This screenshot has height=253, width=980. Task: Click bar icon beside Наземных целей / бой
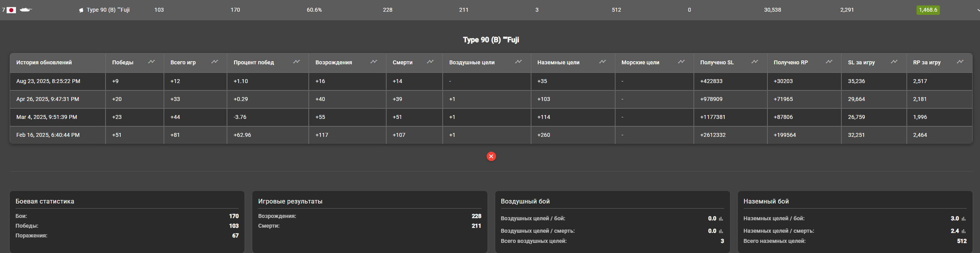[x=964, y=219]
